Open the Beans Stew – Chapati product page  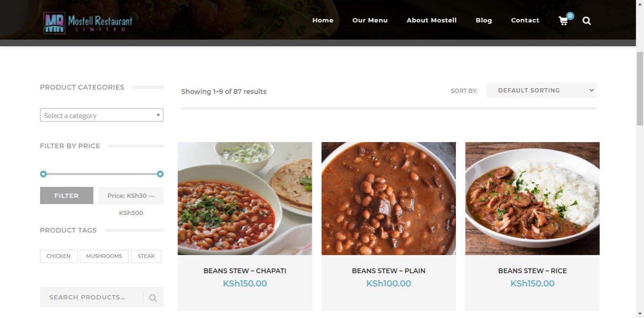point(244,270)
